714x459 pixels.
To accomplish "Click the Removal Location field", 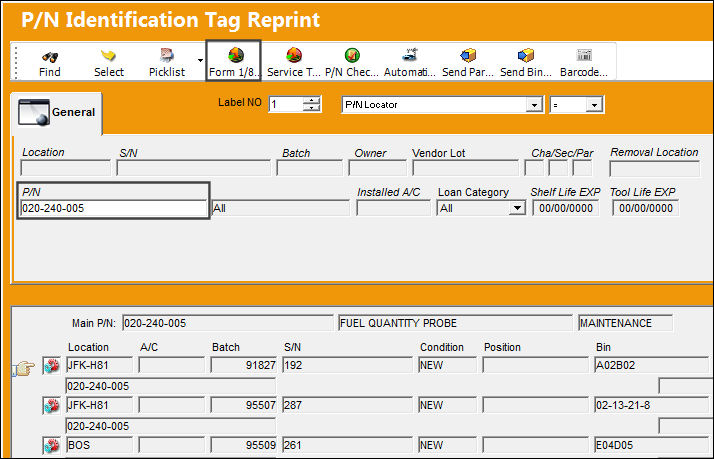I will 654,168.
